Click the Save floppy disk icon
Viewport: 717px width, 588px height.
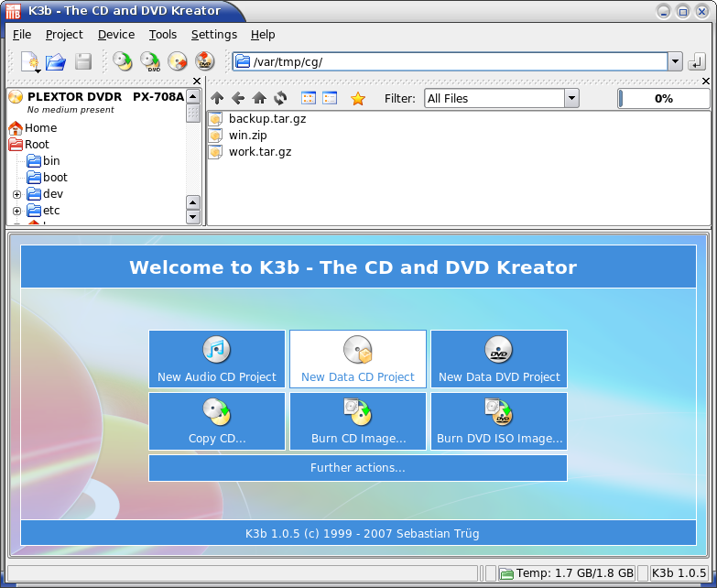pos(82,61)
